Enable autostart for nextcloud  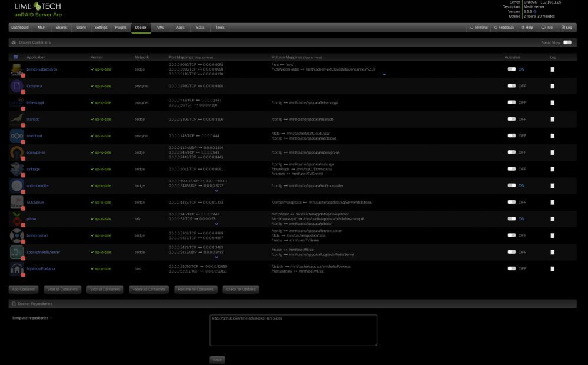[512, 135]
